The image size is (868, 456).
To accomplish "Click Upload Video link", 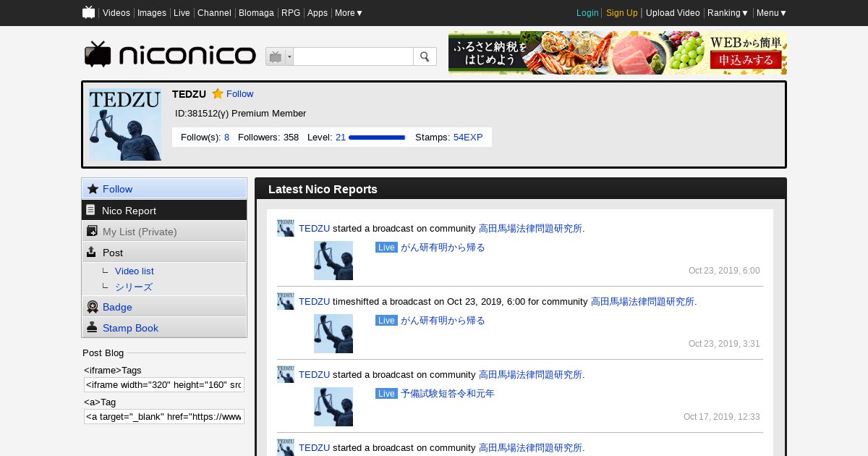I will point(673,13).
